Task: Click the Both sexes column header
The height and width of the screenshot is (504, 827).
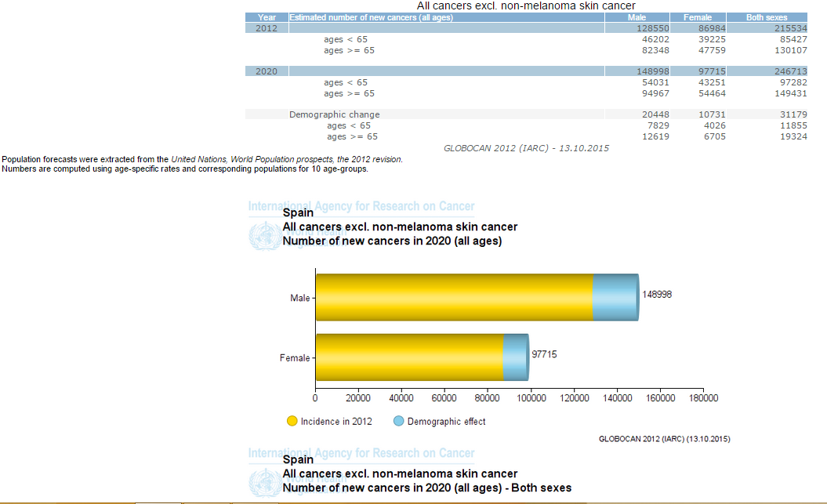Action: [x=767, y=17]
